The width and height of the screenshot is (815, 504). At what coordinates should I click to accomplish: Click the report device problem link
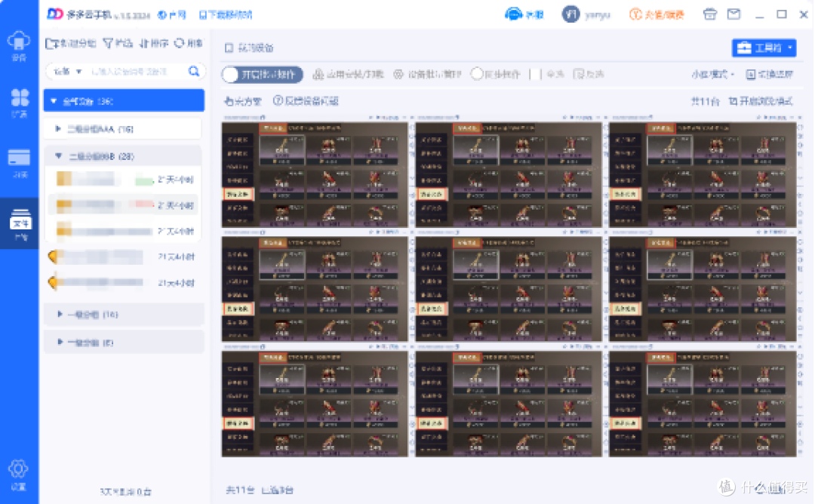tap(306, 101)
